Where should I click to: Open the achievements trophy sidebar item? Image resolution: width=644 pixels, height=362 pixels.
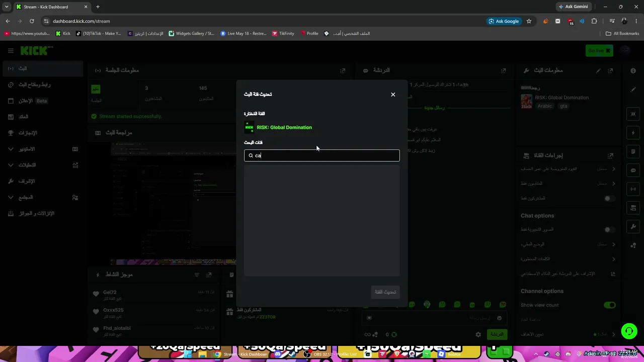[42, 133]
